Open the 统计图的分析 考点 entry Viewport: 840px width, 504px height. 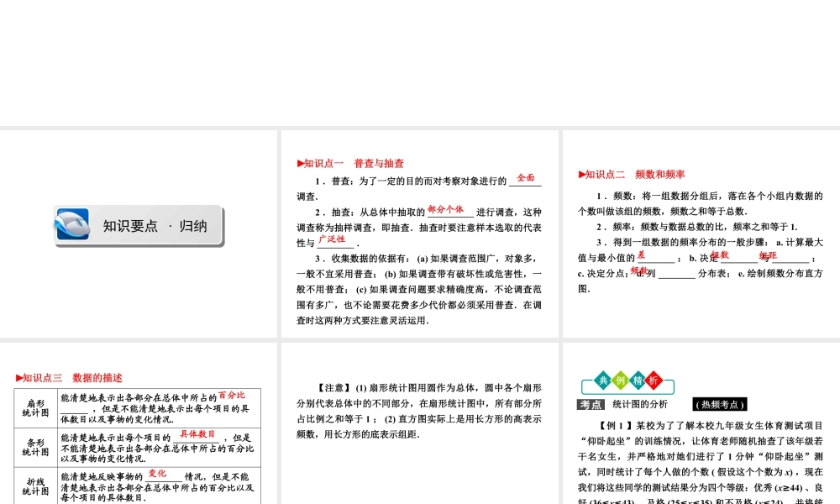click(640, 404)
